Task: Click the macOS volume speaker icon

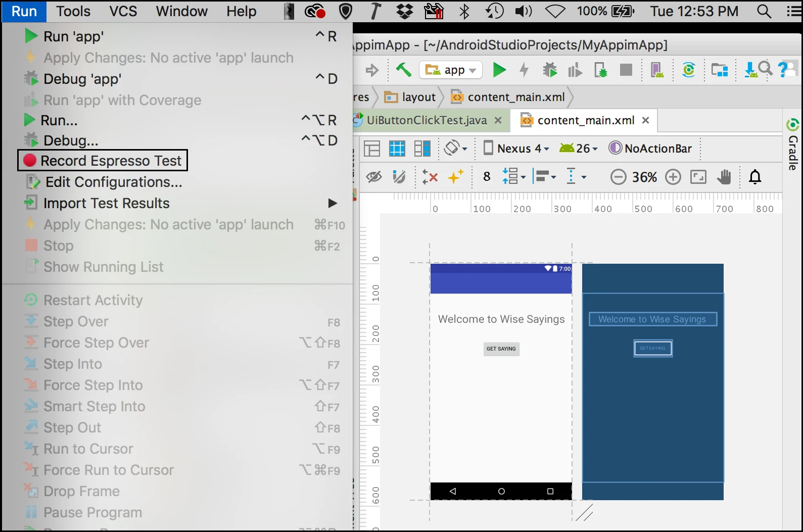Action: tap(524, 11)
